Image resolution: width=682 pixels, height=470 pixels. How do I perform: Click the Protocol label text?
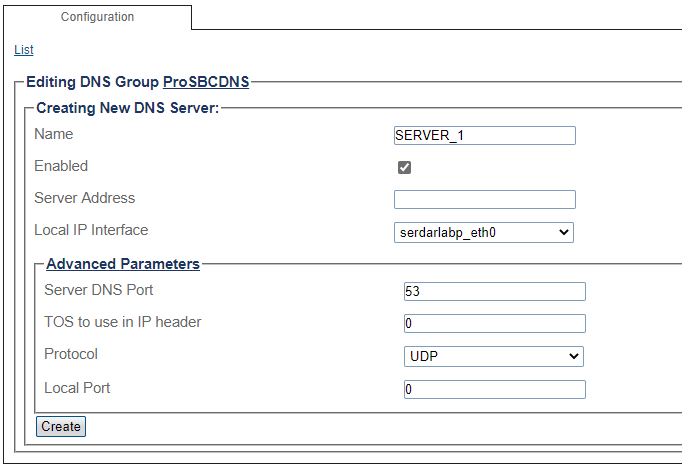(x=71, y=354)
